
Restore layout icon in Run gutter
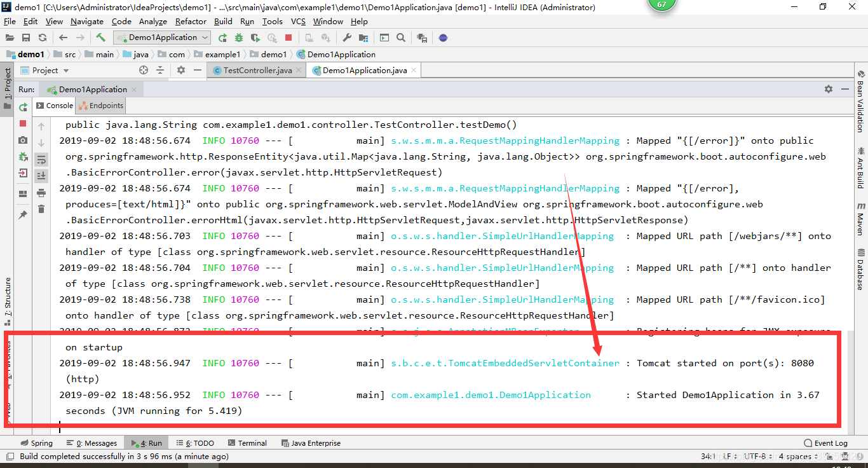tap(23, 194)
